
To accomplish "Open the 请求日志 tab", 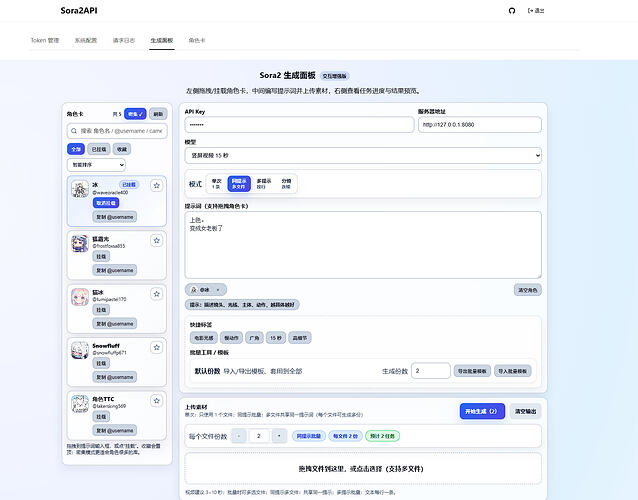I will tap(124, 40).
